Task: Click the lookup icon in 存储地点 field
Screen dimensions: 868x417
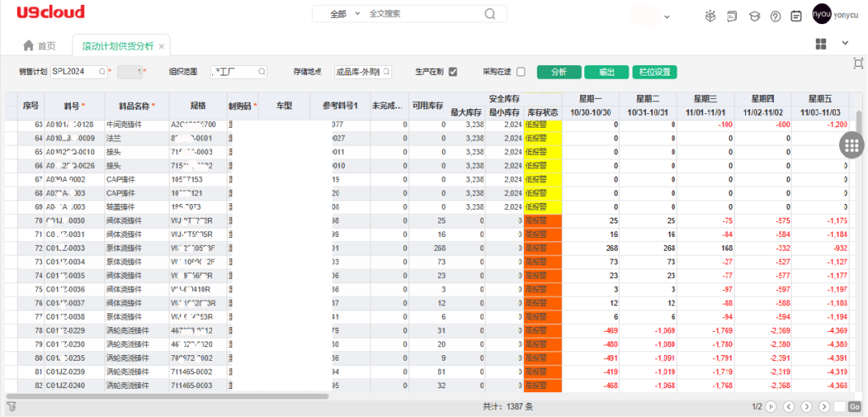Action: (x=387, y=72)
